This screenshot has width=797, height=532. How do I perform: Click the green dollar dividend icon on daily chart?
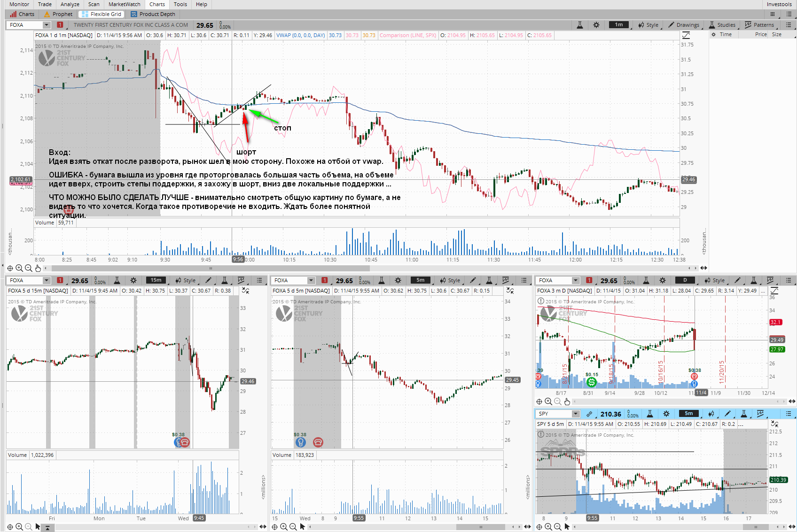592,382
